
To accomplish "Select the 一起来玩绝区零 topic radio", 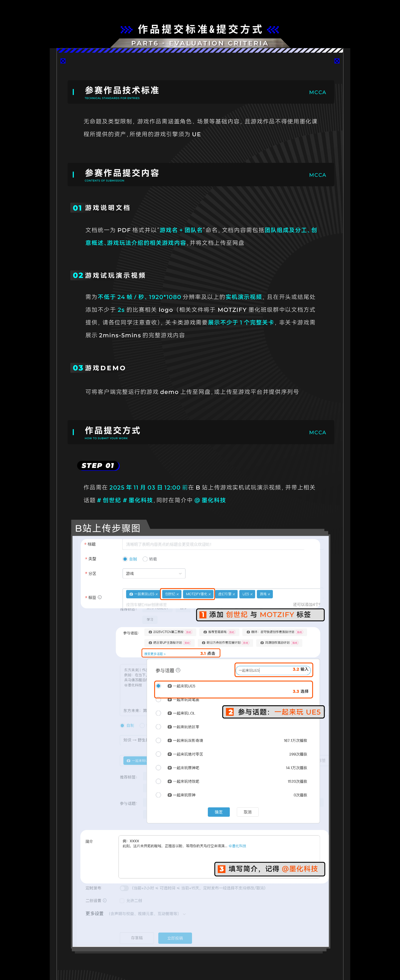I will click(158, 727).
